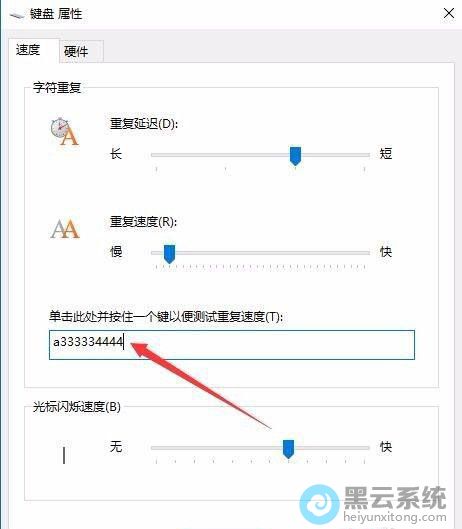The image size is (462, 529).
Task: Close the keyboard properties dialog
Action: pos(449,13)
